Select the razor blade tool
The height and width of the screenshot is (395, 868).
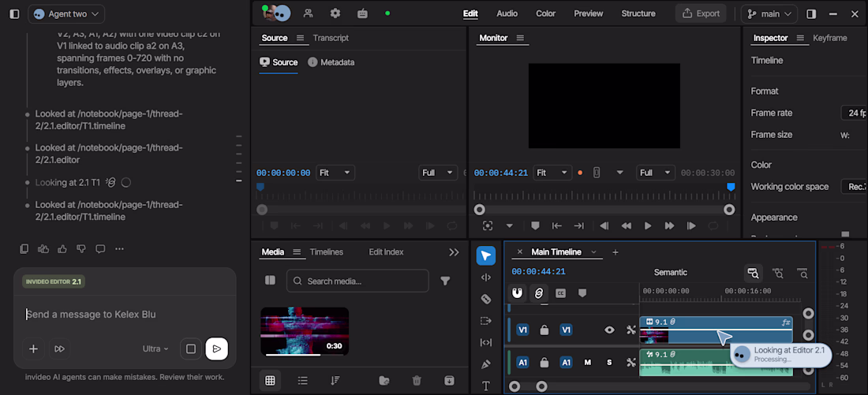pos(486,299)
